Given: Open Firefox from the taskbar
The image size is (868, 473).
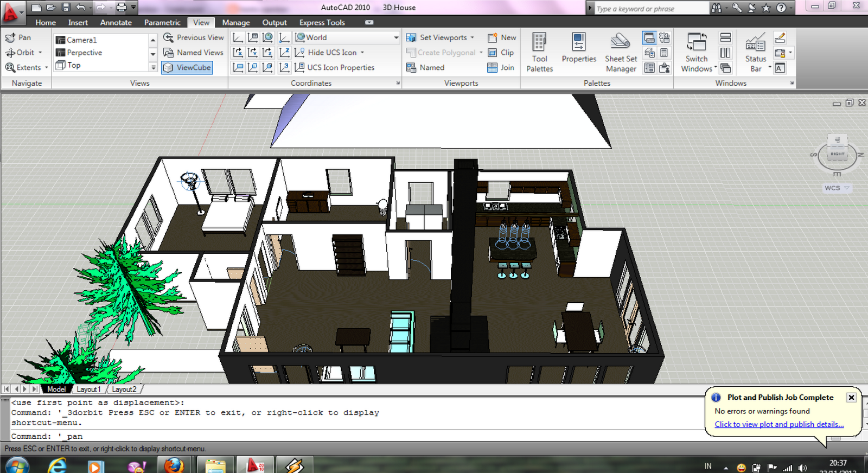Looking at the screenshot, I should [174, 465].
